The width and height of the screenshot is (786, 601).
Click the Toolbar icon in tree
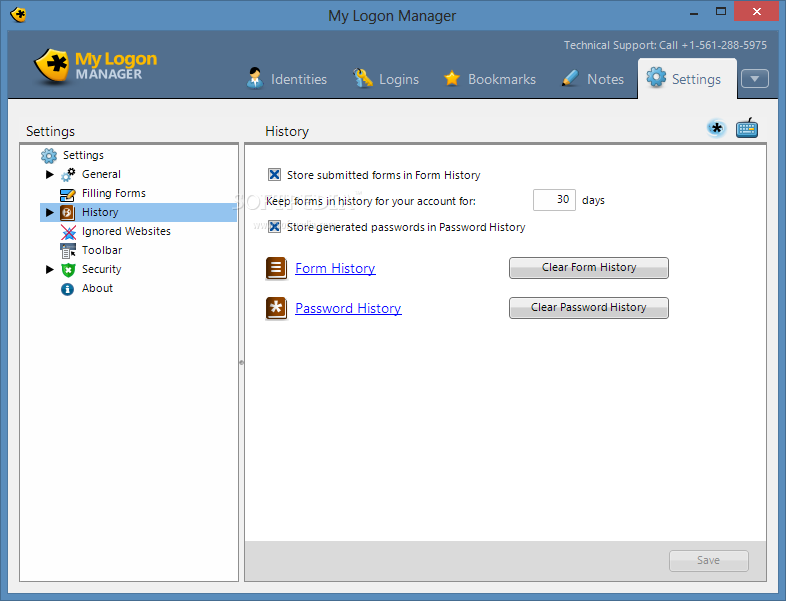(68, 251)
